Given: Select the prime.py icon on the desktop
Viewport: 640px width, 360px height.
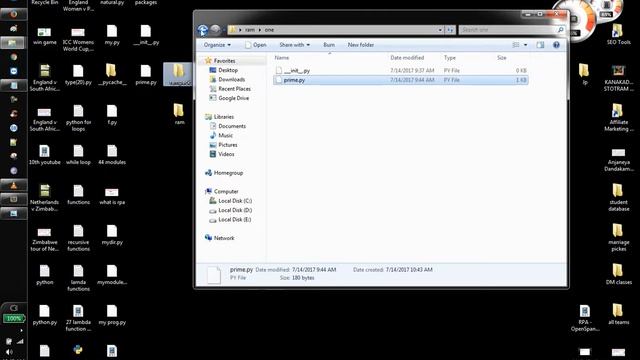Looking at the screenshot, I should click(x=146, y=75).
